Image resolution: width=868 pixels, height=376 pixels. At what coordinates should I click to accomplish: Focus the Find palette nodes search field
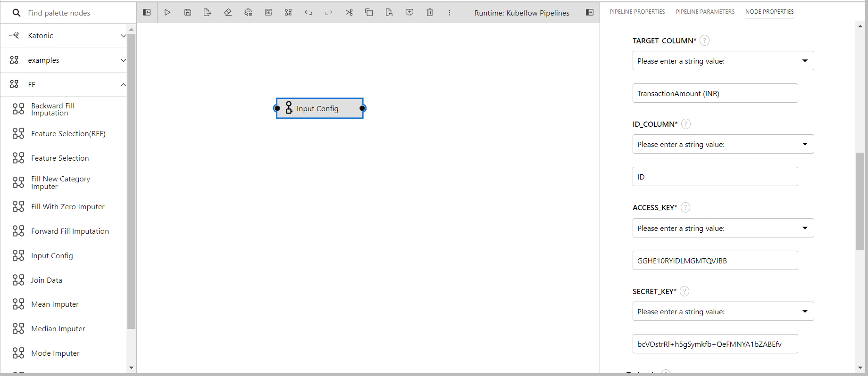pos(75,13)
